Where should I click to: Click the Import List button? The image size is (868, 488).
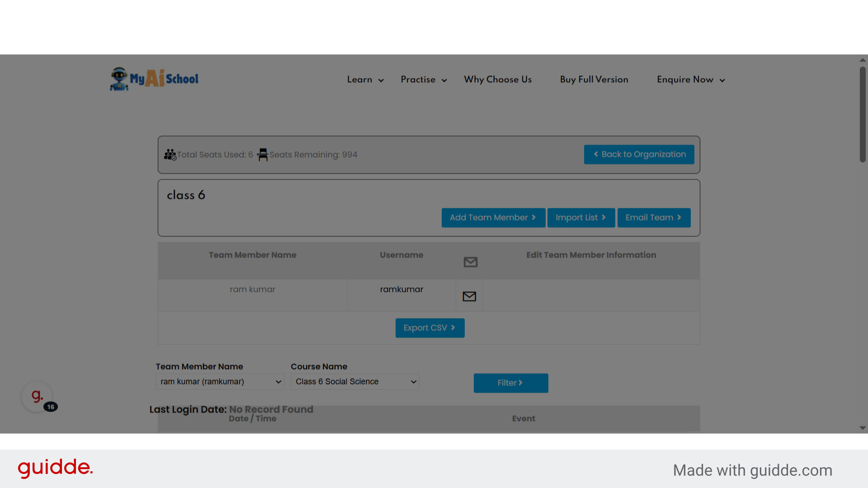coord(581,218)
